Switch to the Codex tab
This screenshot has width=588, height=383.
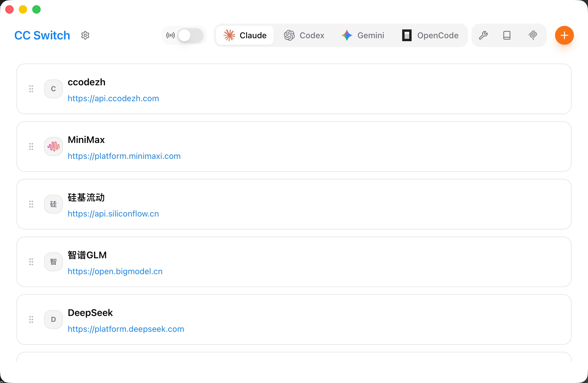click(304, 35)
